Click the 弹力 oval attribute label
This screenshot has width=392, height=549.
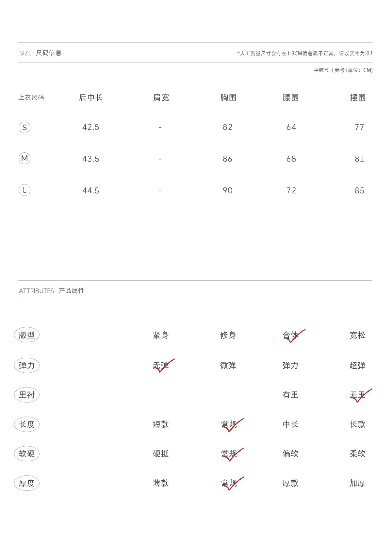[x=27, y=365]
